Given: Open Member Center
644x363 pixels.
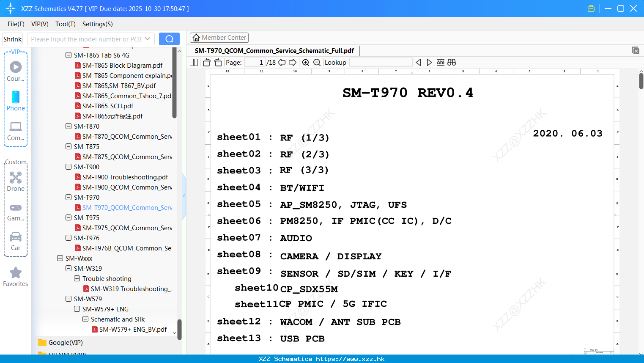Looking at the screenshot, I should (x=219, y=38).
